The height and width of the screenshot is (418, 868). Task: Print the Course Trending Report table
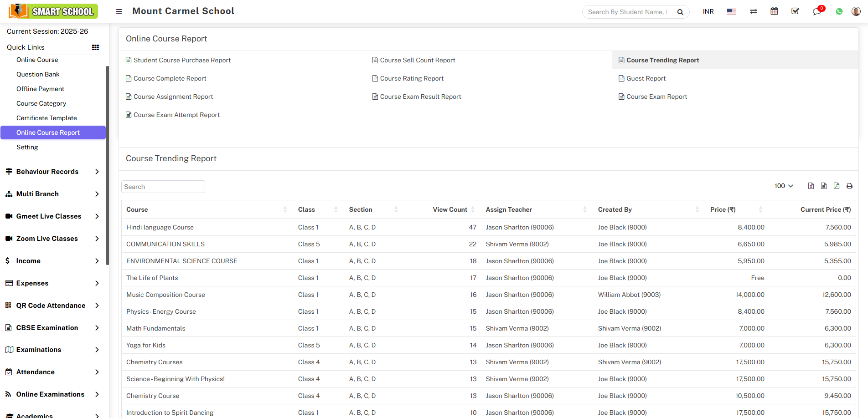pyautogui.click(x=849, y=186)
